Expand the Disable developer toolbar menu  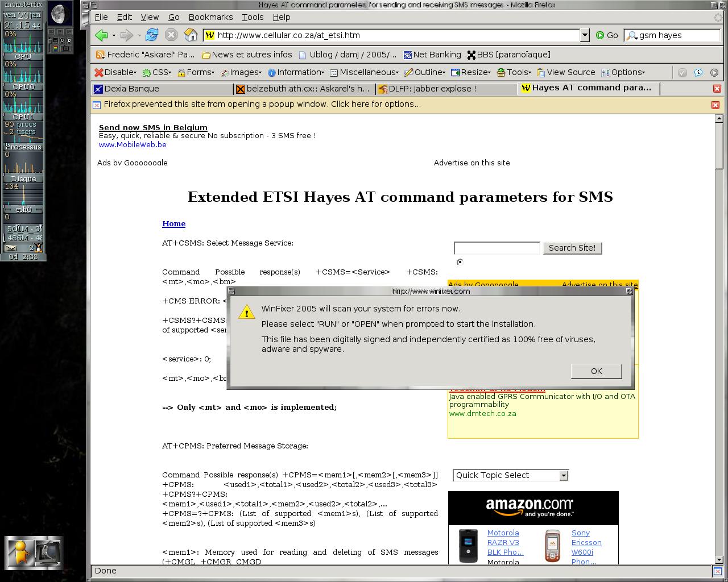(115, 72)
